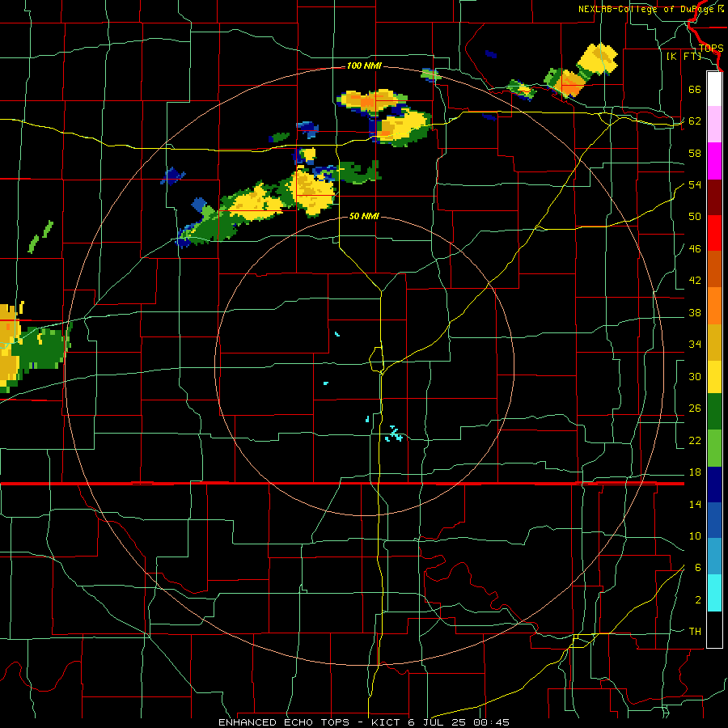
Task: Click the legend value 54
Action: pyautogui.click(x=695, y=184)
